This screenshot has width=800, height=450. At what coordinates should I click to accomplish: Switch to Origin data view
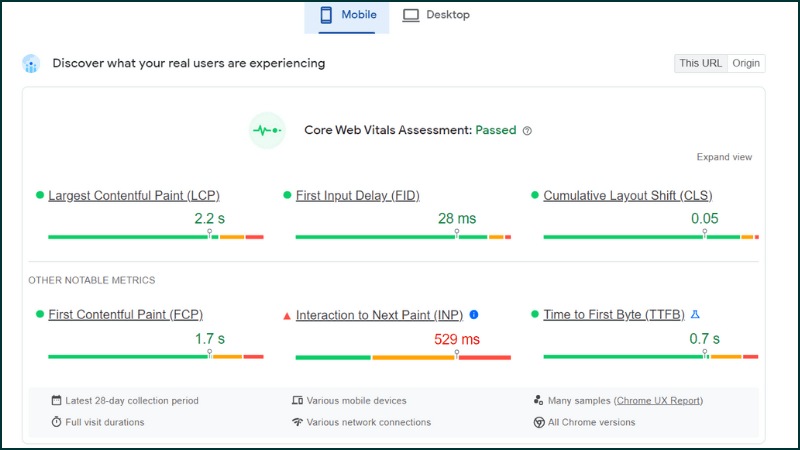746,63
